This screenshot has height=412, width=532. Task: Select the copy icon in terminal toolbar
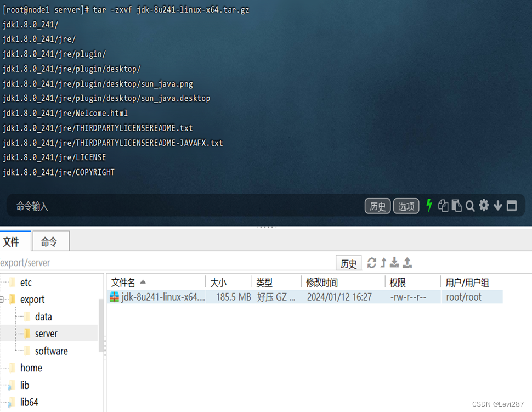coord(444,206)
